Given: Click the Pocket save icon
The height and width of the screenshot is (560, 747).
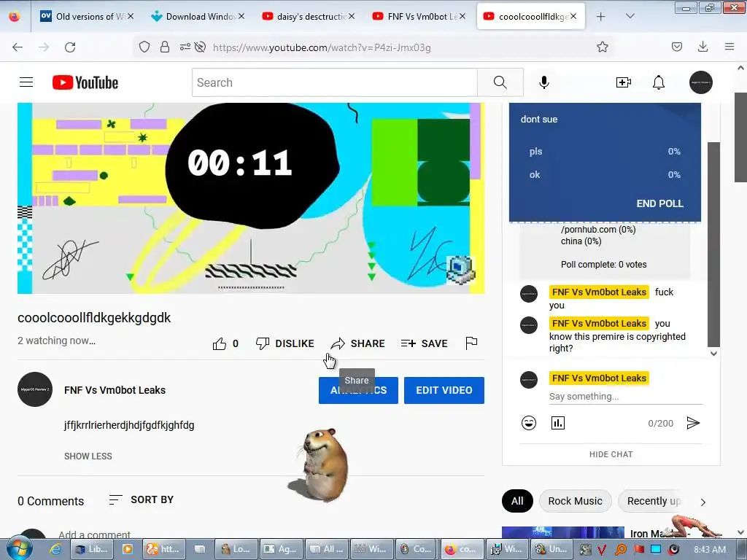Looking at the screenshot, I should pos(676,47).
